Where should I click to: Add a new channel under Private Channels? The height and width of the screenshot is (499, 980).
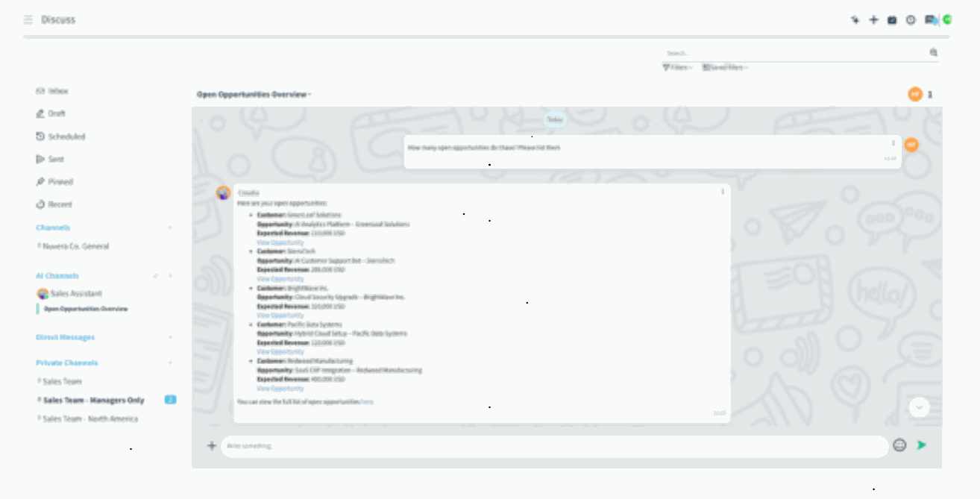[170, 363]
